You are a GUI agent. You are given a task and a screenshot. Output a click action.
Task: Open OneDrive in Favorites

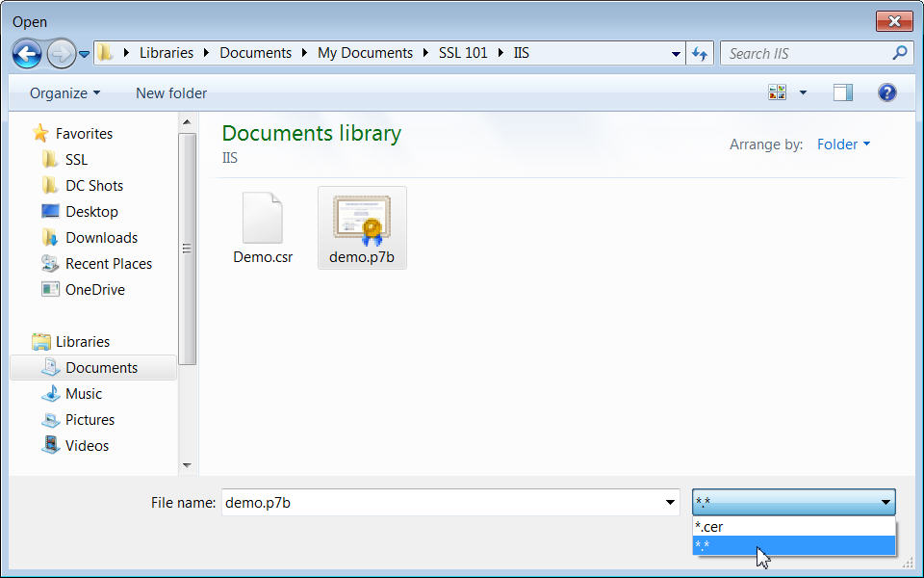tap(94, 289)
